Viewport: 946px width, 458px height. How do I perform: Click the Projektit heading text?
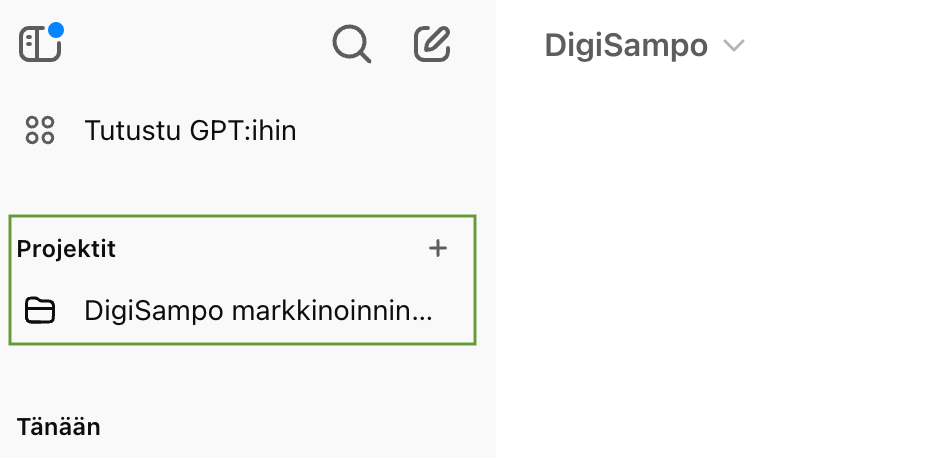(x=66, y=249)
